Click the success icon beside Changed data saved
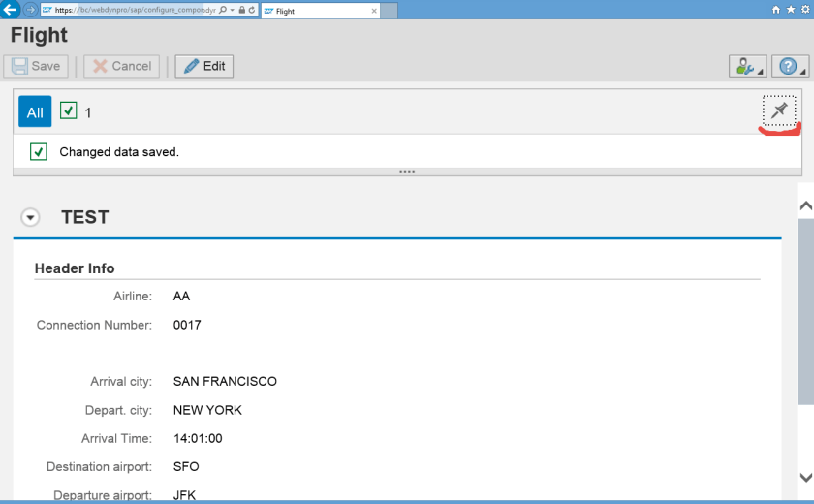The height and width of the screenshot is (504, 814). point(39,152)
